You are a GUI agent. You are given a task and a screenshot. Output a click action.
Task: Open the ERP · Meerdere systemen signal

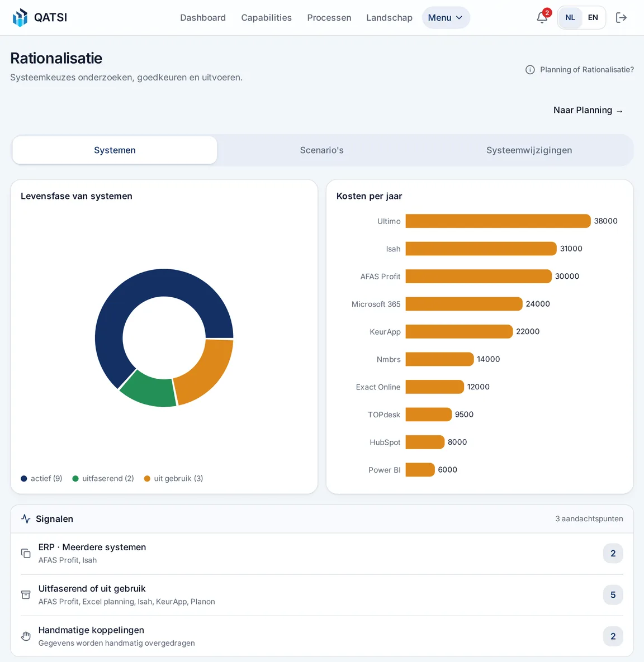click(x=322, y=554)
